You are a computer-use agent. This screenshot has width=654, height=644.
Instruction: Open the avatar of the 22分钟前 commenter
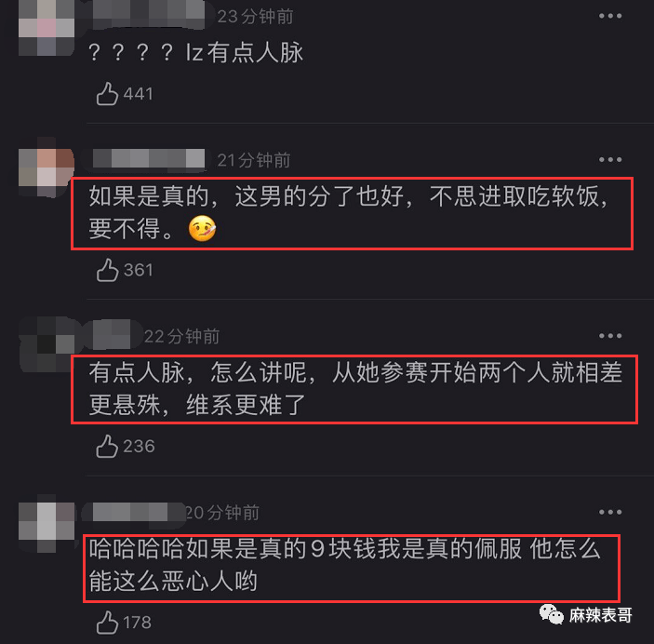coord(47,343)
